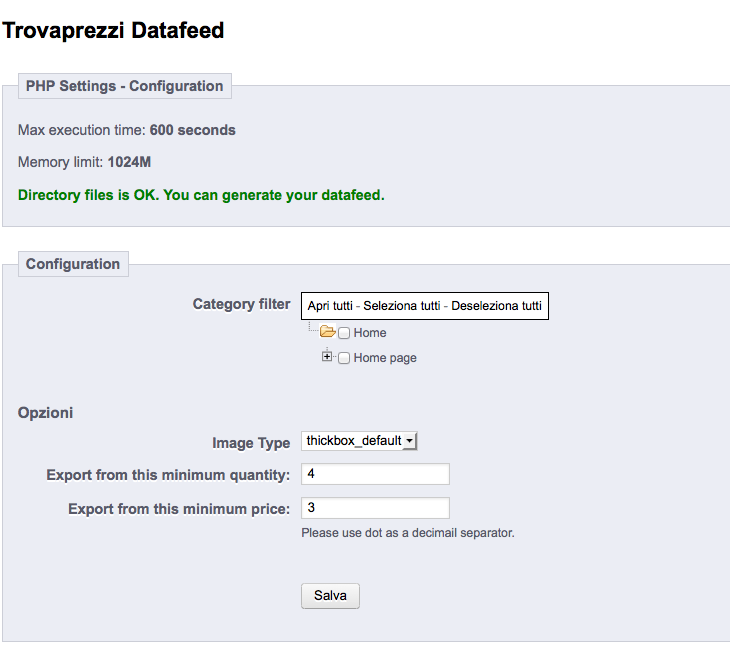This screenshot has height=645, width=730.
Task: Select the Home tree item label
Action: pos(370,333)
